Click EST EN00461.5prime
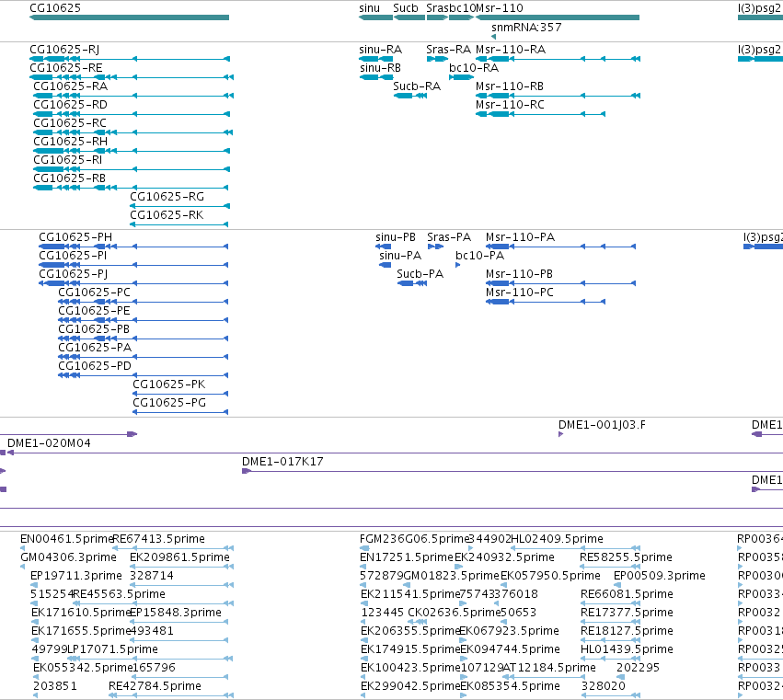 pos(22,548)
